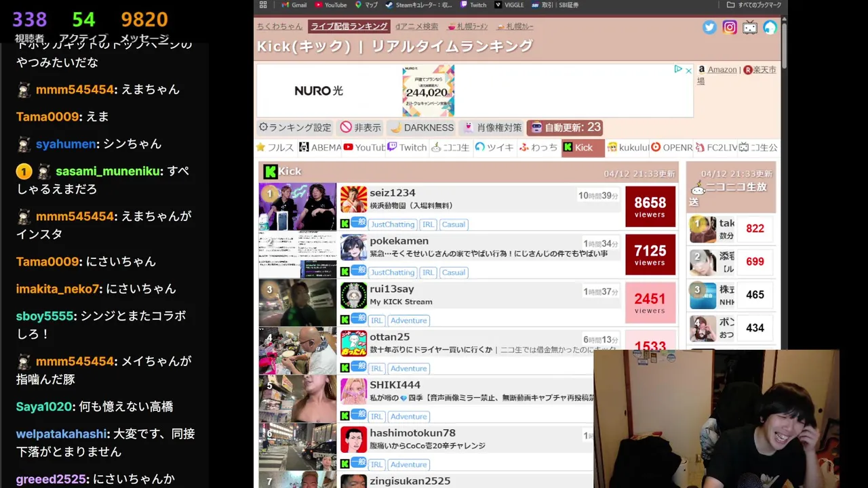Open the 札幌ラーメン nav link
868x488 pixels.
click(x=468, y=26)
